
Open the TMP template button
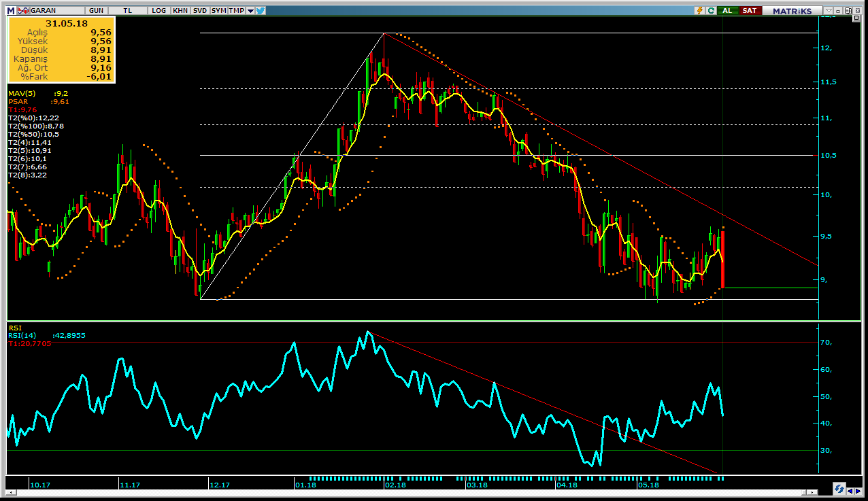pyautogui.click(x=236, y=11)
